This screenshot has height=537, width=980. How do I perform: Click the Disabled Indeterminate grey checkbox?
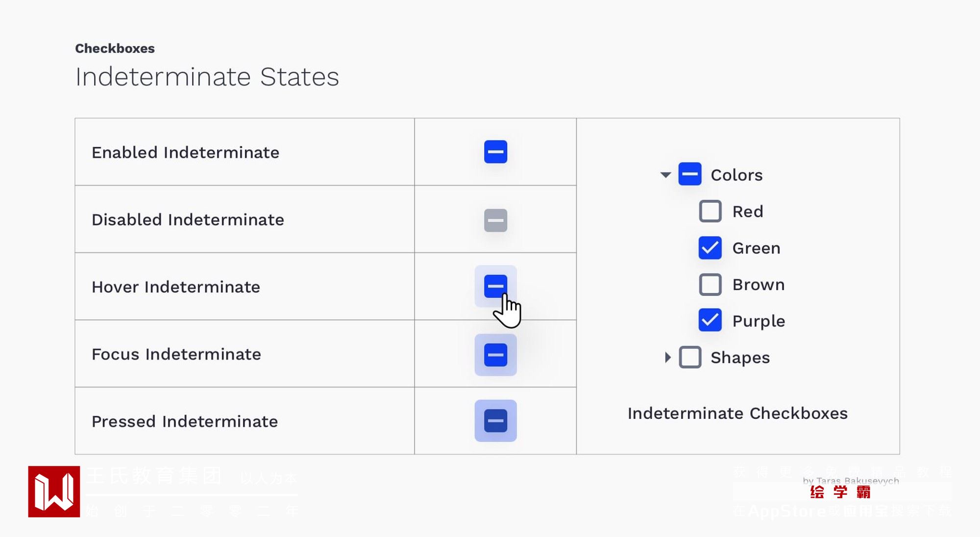pos(495,220)
